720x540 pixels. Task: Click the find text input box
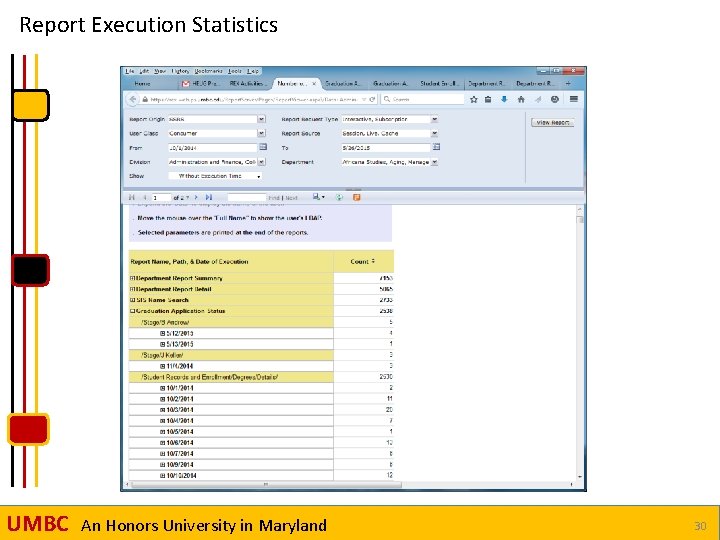(x=247, y=198)
